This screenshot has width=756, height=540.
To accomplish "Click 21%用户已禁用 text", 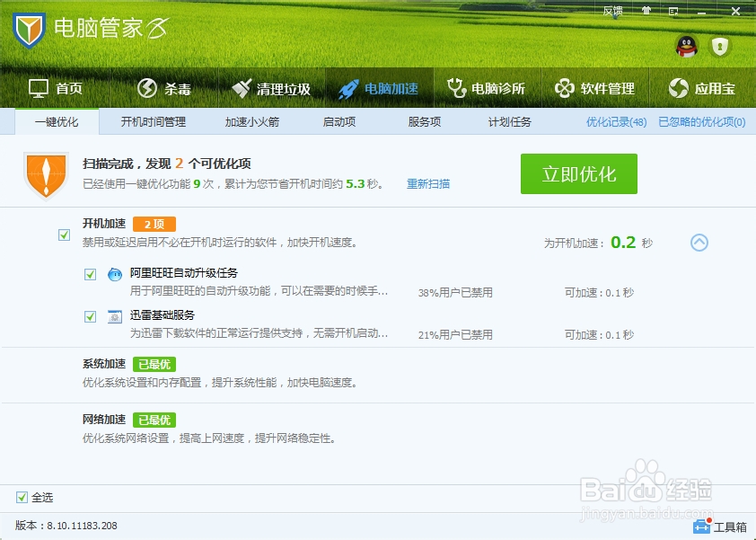I will pyautogui.click(x=455, y=334).
